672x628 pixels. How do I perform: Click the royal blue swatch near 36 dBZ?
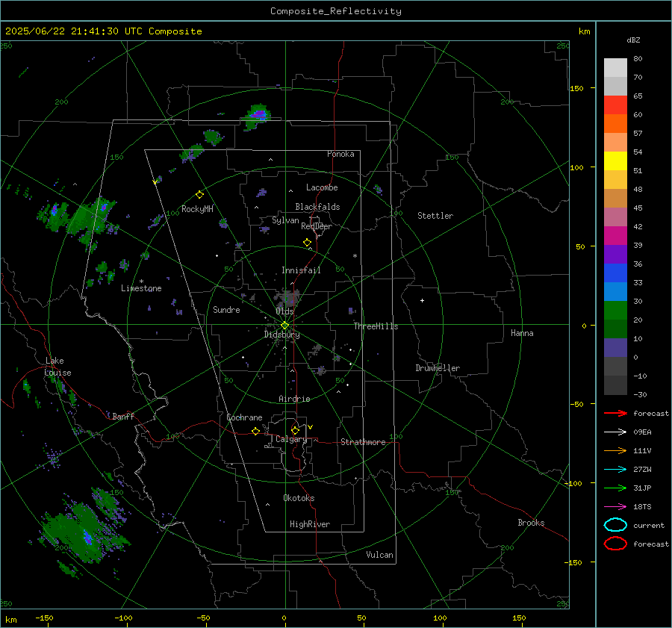point(615,273)
